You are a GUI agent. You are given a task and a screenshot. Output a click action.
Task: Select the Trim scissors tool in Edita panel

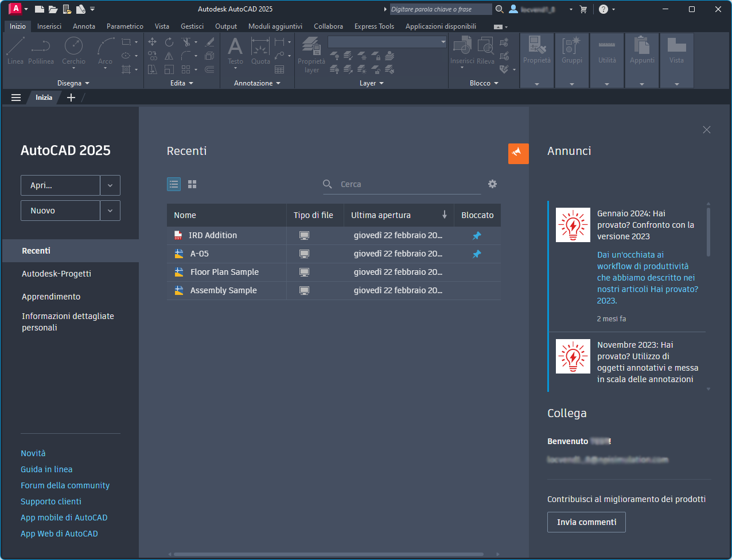coord(186,42)
